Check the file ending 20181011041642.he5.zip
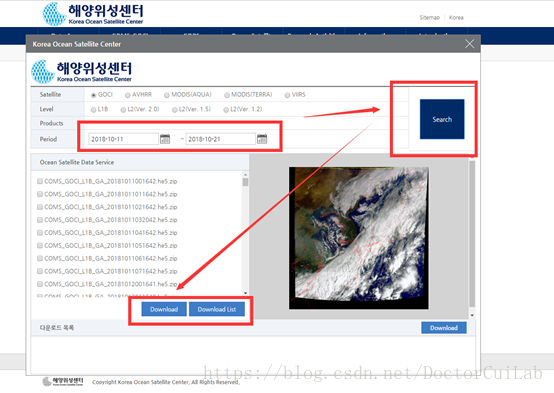Screen dimensions: 554x393 pyautogui.click(x=40, y=233)
